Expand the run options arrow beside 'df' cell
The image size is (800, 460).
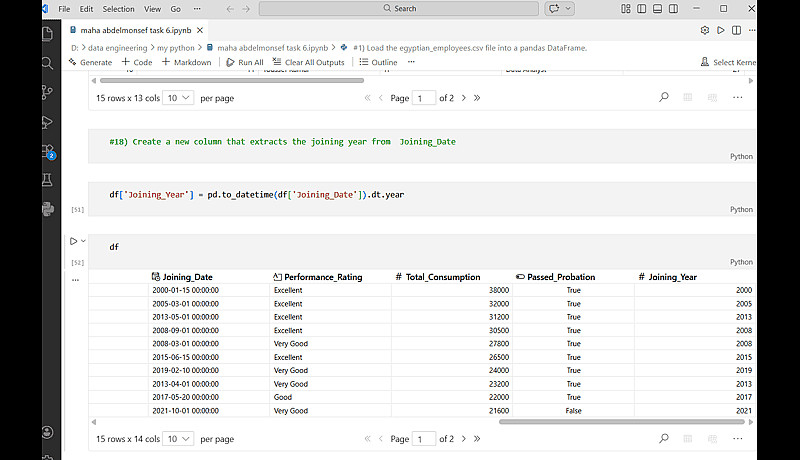84,241
